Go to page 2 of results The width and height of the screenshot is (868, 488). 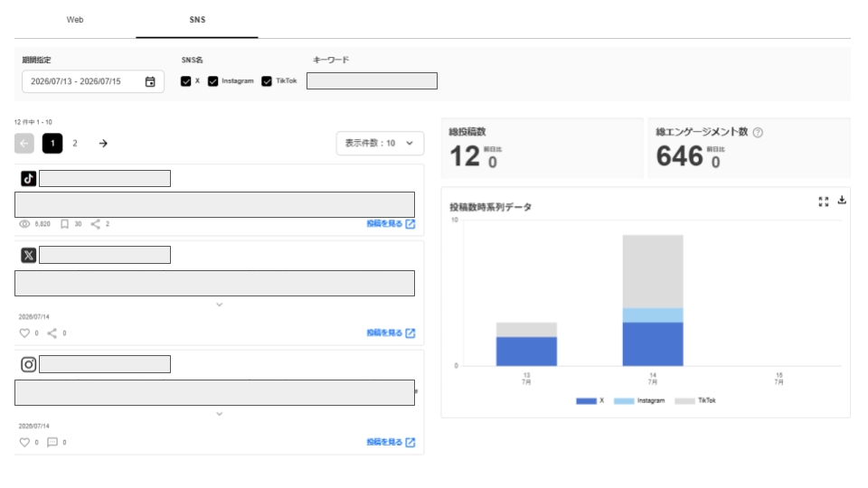point(75,144)
